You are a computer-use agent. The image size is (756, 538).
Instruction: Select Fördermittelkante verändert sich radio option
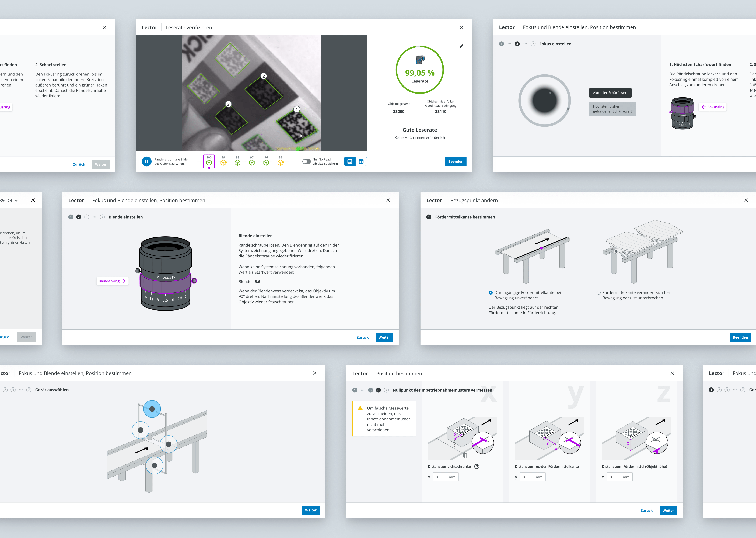click(x=598, y=292)
